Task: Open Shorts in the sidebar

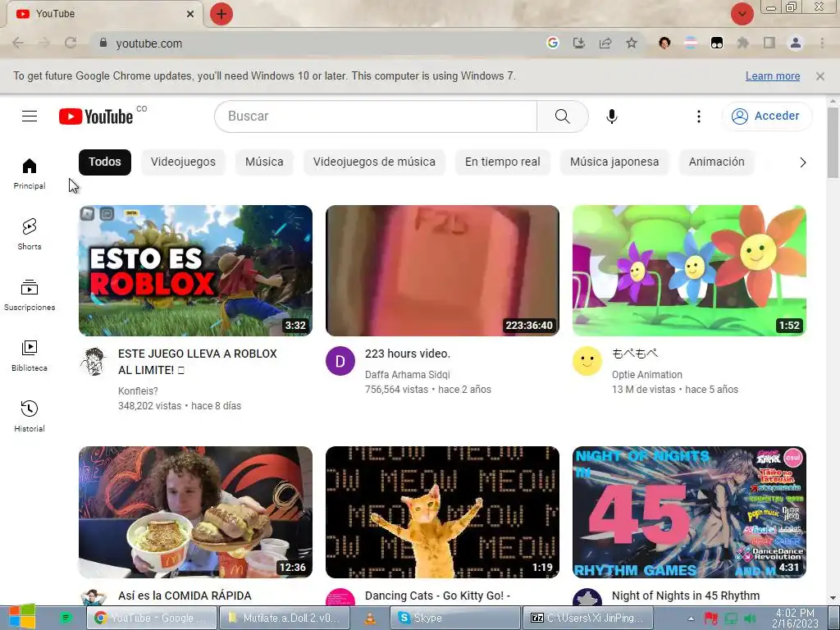Action: point(30,234)
